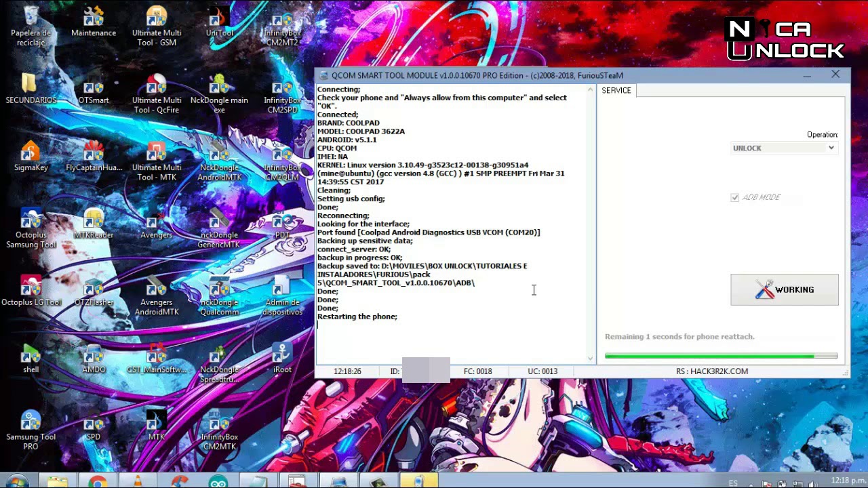Select the 'Restarting the phone;' log line

357,317
